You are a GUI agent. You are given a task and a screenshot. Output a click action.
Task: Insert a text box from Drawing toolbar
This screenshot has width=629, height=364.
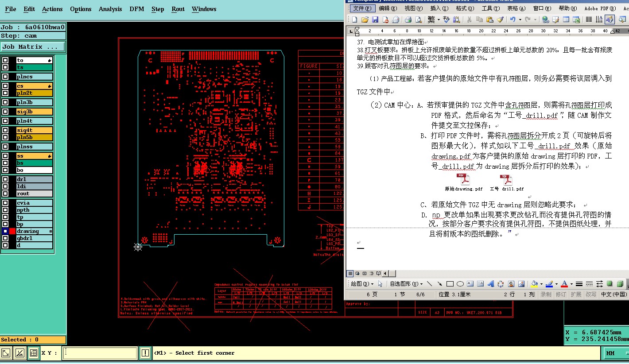[470, 284]
